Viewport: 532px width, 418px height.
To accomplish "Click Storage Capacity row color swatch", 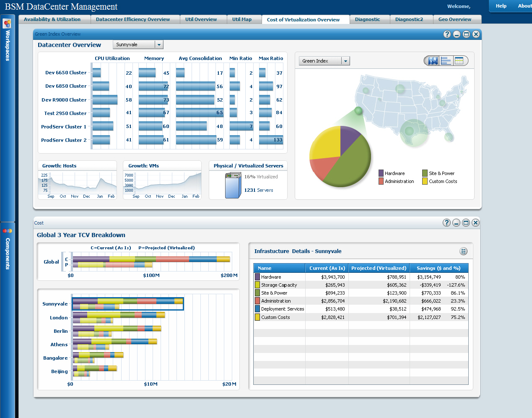I will tap(257, 285).
